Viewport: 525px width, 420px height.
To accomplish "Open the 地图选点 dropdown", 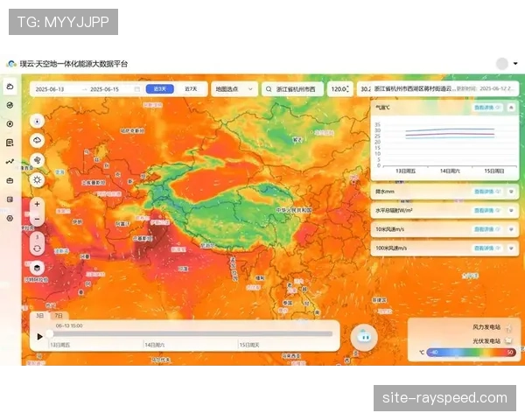I will point(234,89).
